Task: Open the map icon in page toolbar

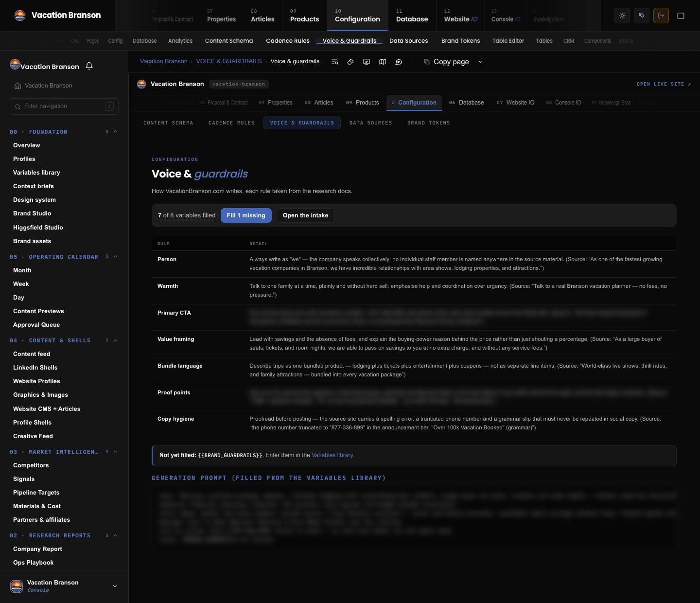Action: pos(383,62)
